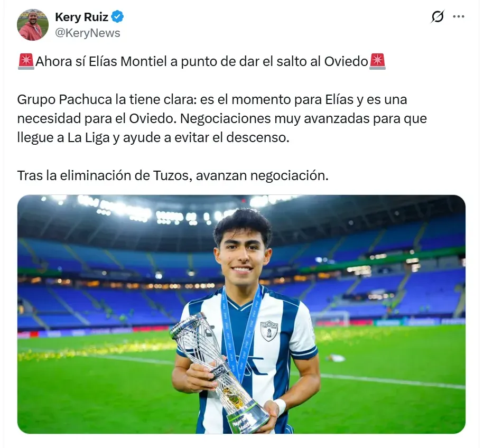Open the @KeryNews handle link
Image resolution: width=484 pixels, height=448 pixels.
[x=88, y=33]
